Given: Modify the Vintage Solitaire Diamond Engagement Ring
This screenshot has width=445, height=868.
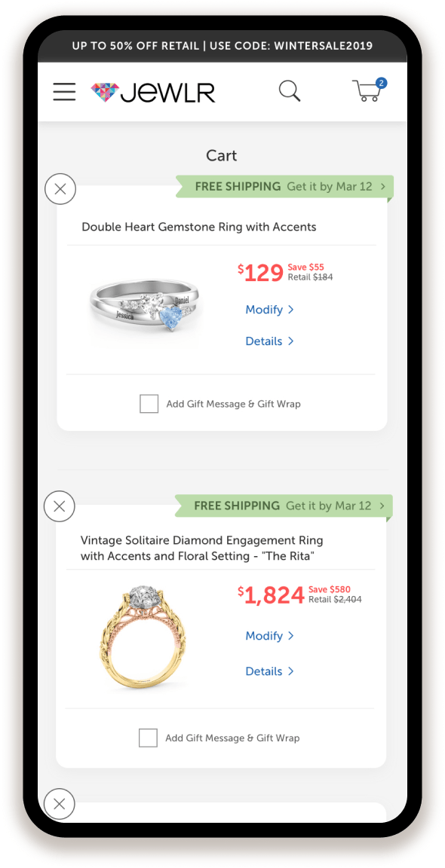Looking at the screenshot, I should point(270,636).
